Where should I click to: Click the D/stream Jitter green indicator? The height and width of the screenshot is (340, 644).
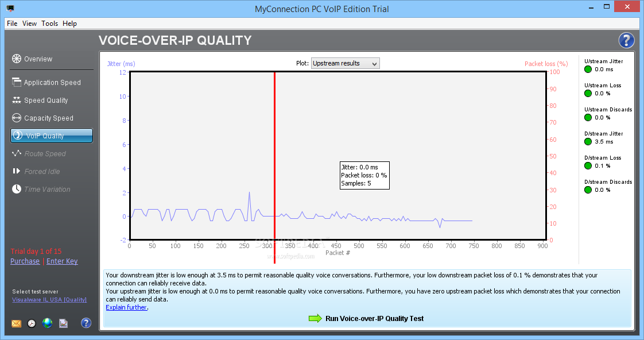tap(588, 141)
